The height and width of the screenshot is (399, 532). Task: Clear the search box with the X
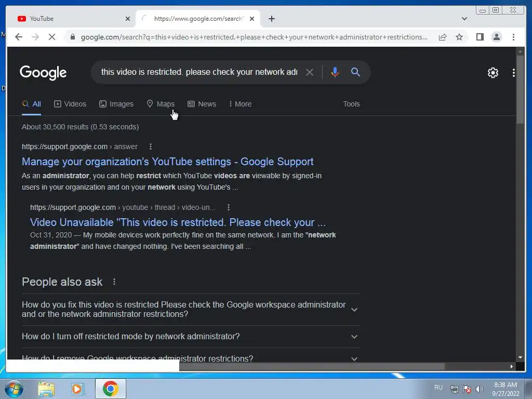coord(310,72)
